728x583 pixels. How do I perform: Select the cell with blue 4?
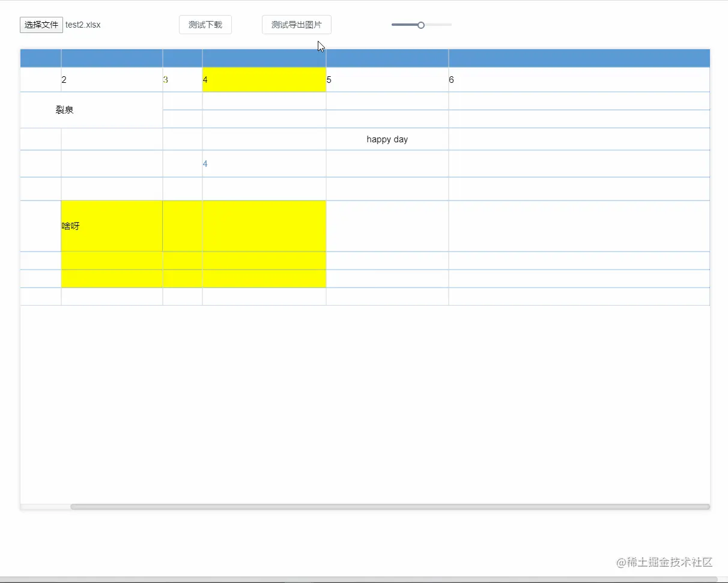tap(264, 164)
